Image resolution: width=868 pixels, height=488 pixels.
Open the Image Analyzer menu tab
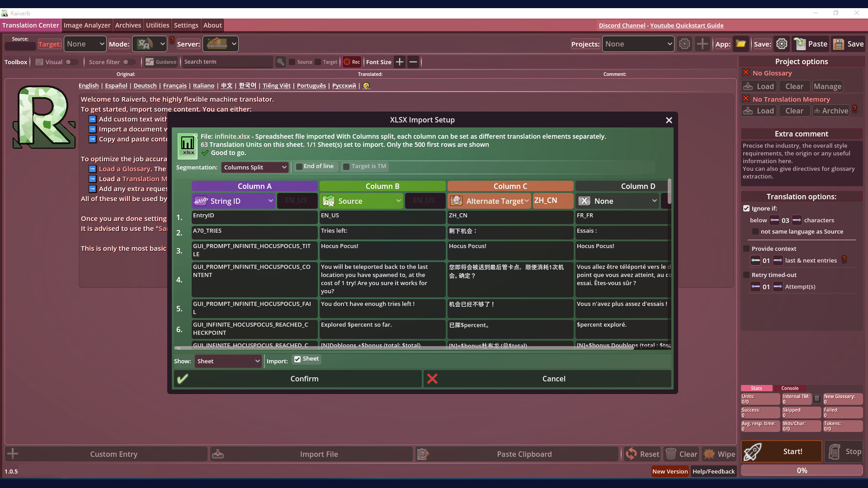pos(87,25)
